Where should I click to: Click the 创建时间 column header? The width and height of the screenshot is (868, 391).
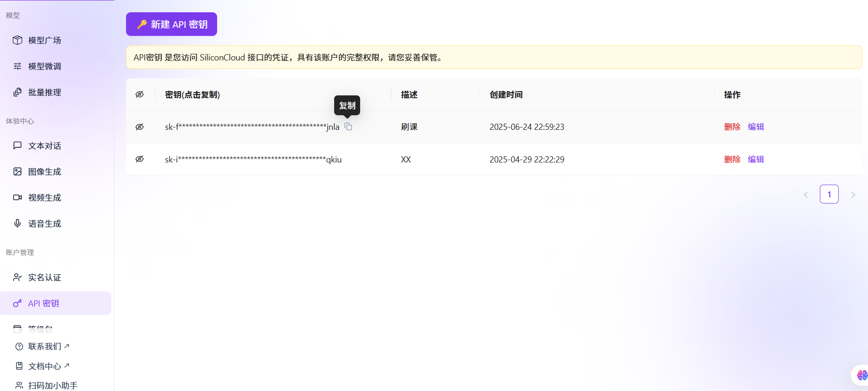click(x=506, y=94)
